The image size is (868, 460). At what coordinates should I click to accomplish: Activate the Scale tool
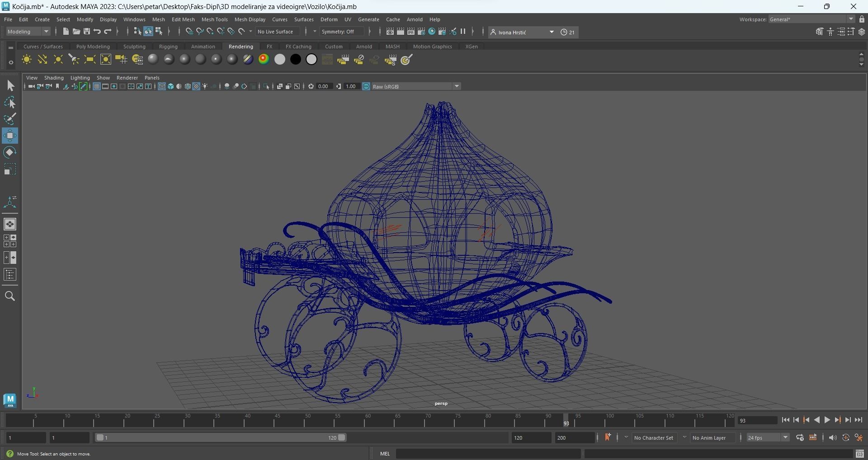pyautogui.click(x=10, y=169)
